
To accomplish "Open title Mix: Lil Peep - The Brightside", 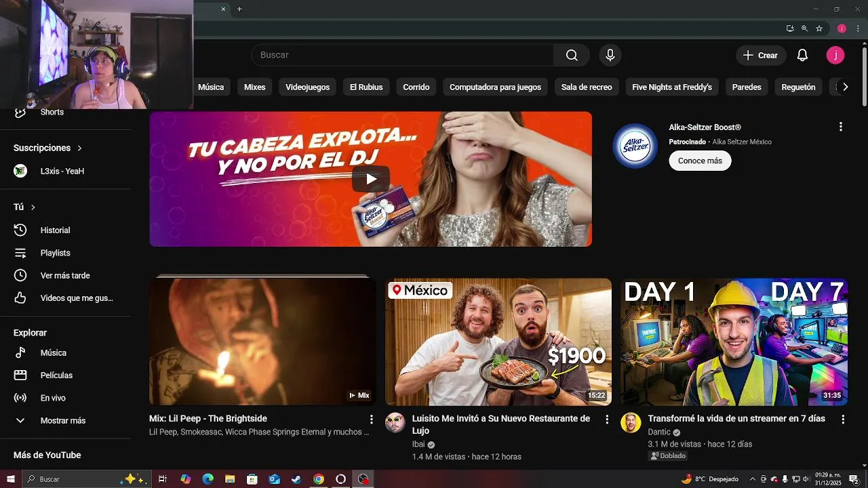I will click(x=208, y=419).
